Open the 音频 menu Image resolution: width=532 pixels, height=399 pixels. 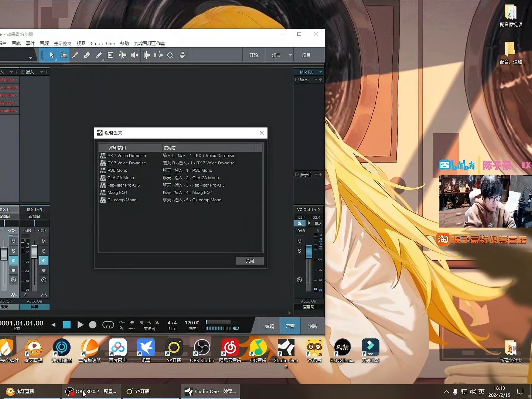click(x=44, y=43)
